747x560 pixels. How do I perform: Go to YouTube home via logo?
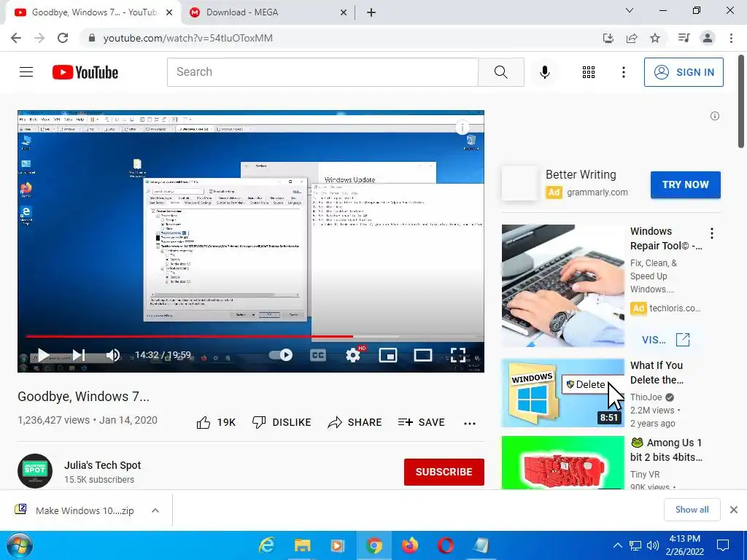85,72
